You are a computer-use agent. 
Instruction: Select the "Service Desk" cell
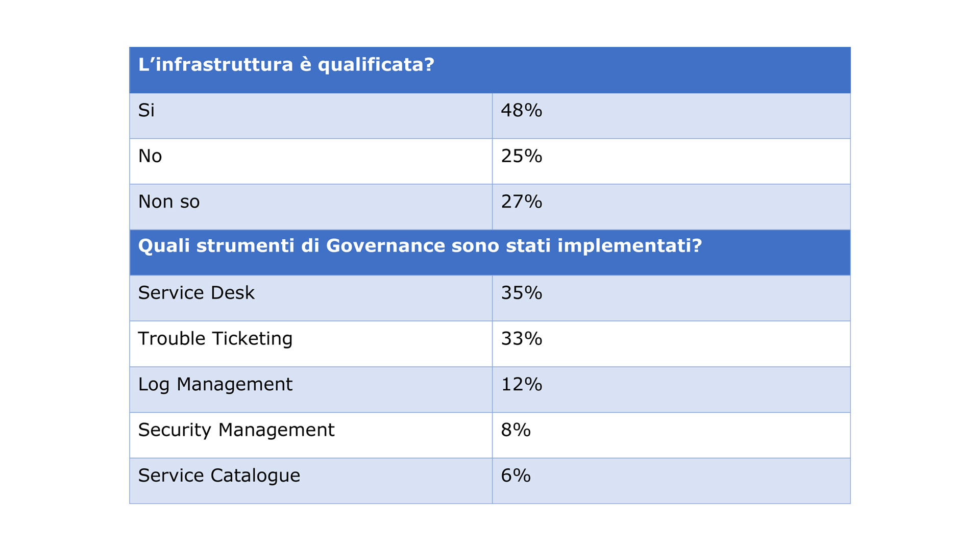(310, 298)
